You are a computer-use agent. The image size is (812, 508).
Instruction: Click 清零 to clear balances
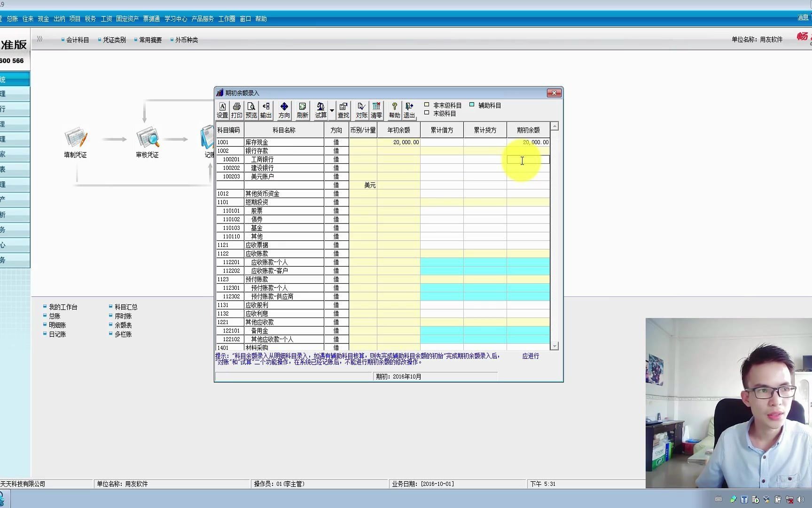coord(376,111)
